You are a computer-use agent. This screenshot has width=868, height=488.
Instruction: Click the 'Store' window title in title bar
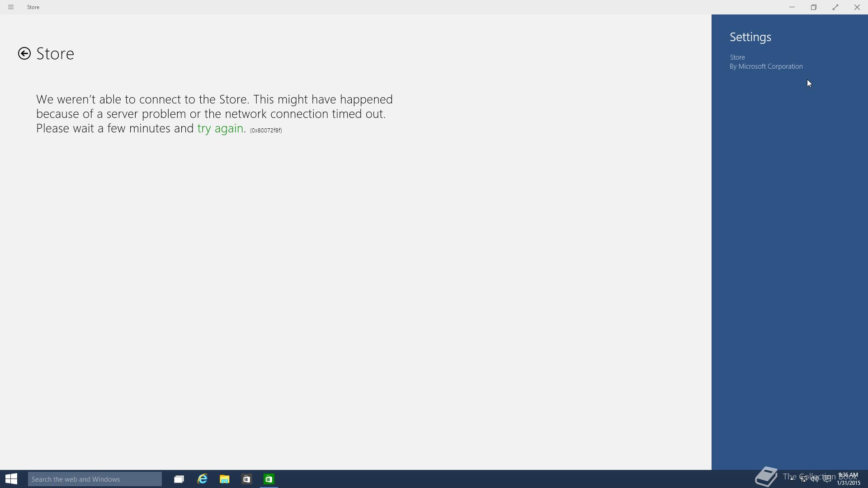tap(33, 7)
